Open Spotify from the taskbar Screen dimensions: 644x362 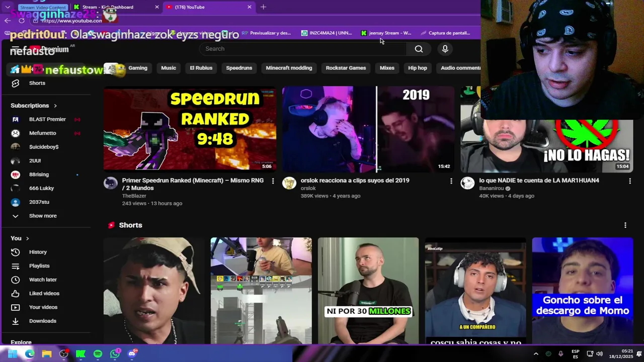[98, 354]
